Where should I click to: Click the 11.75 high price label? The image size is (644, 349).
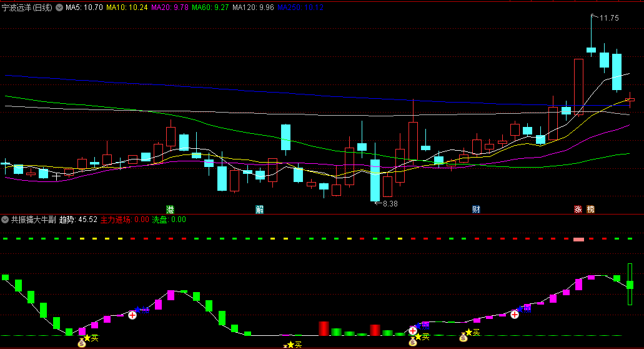pos(609,18)
